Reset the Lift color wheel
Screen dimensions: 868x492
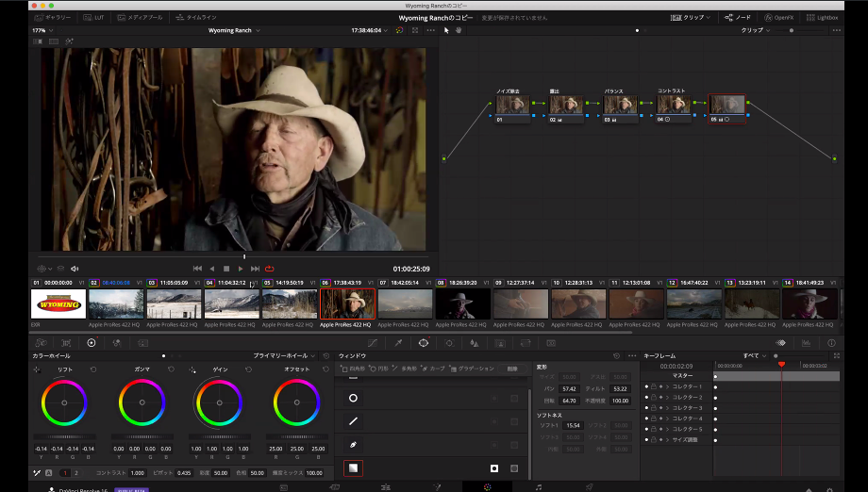tap(92, 369)
